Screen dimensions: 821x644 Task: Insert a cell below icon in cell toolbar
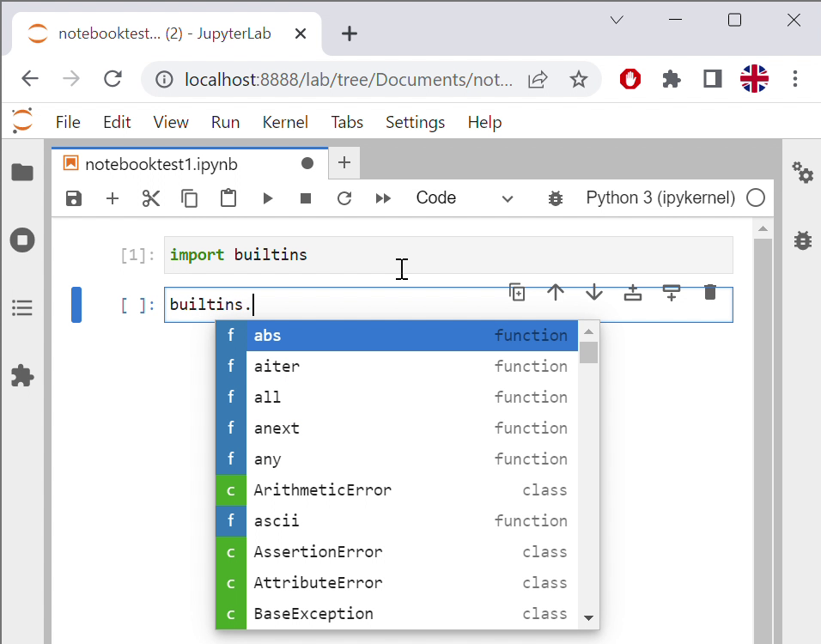[672, 292]
